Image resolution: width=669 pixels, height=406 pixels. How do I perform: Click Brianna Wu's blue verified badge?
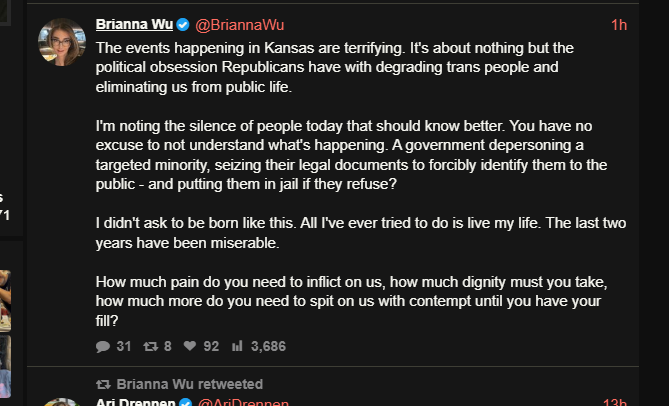183,25
